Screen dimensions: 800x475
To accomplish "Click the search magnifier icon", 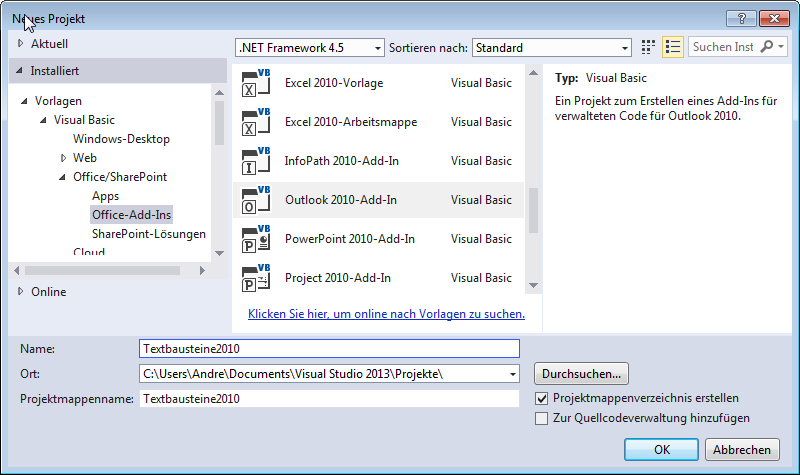I will (x=766, y=47).
